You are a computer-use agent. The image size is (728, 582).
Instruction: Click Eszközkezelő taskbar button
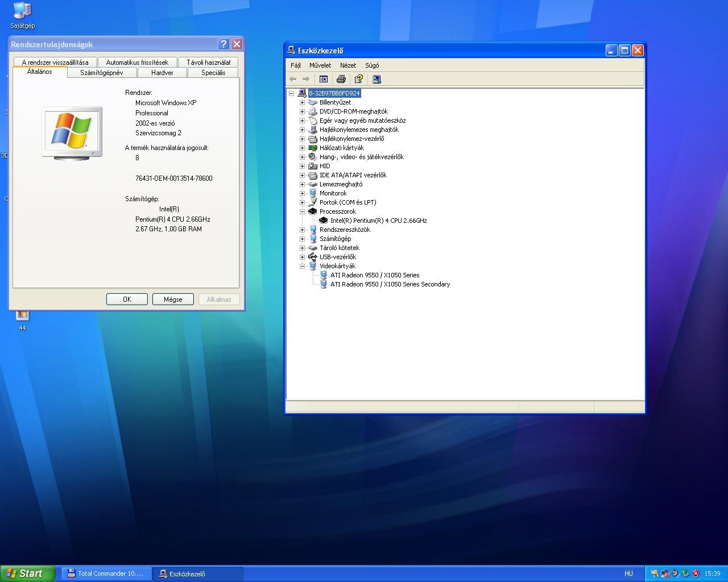tap(198, 573)
